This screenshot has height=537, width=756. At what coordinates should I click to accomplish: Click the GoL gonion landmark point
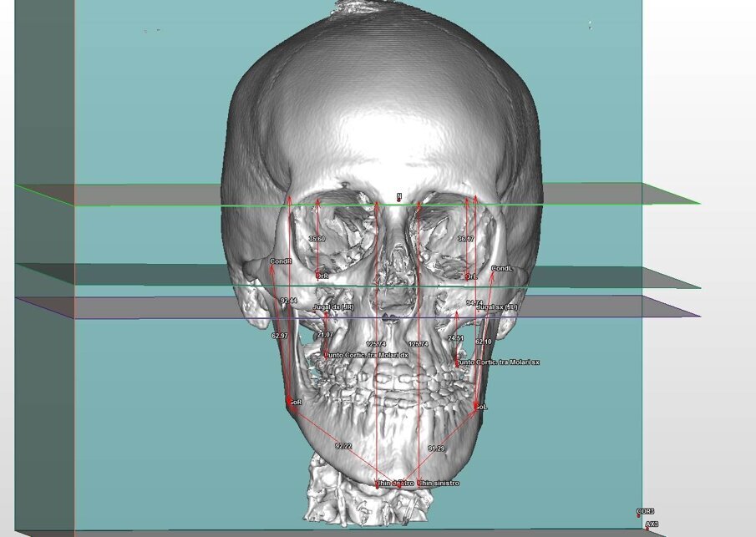[479, 407]
